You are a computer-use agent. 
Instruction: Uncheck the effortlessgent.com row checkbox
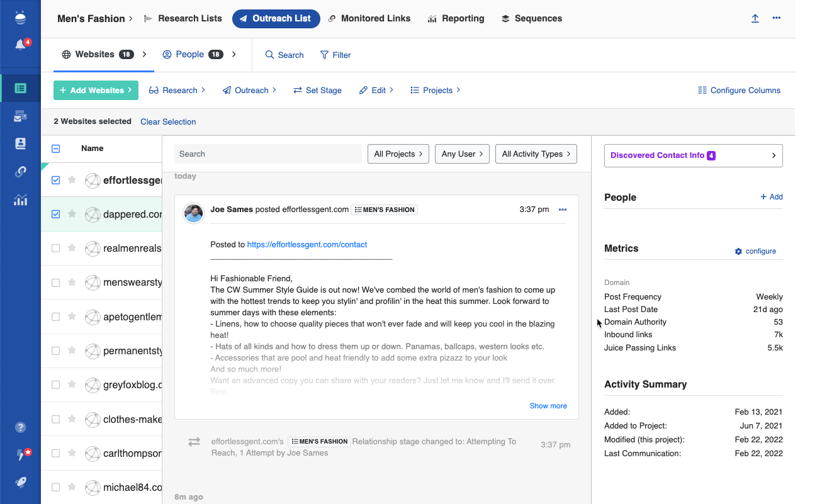click(x=55, y=180)
